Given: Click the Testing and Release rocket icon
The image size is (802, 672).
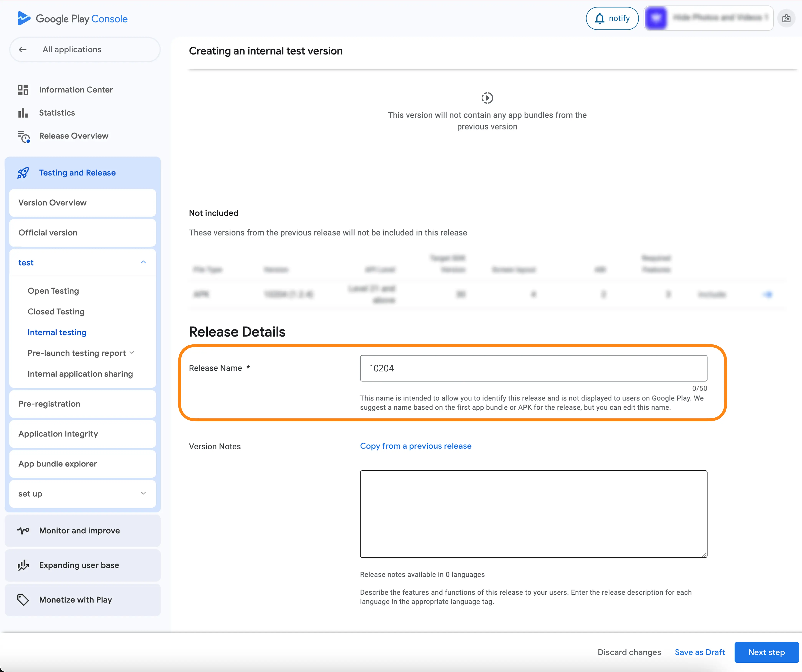Looking at the screenshot, I should click(23, 173).
